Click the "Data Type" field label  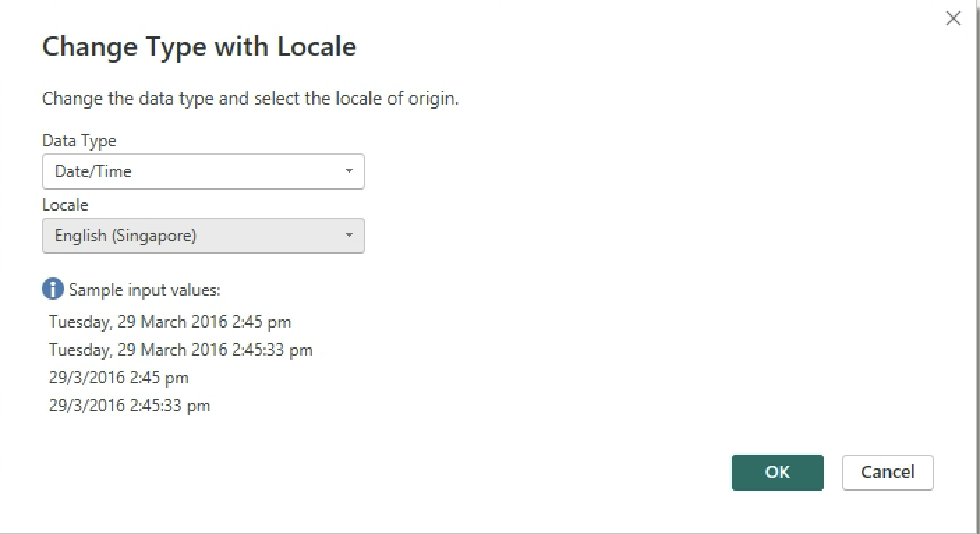click(x=79, y=141)
